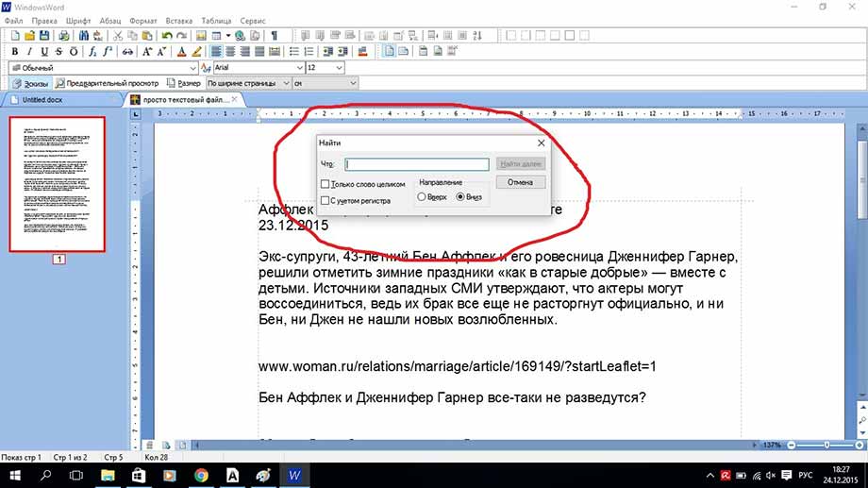This screenshot has width=868, height=488.
Task: Cut selection with scissors icon
Action: 117,36
